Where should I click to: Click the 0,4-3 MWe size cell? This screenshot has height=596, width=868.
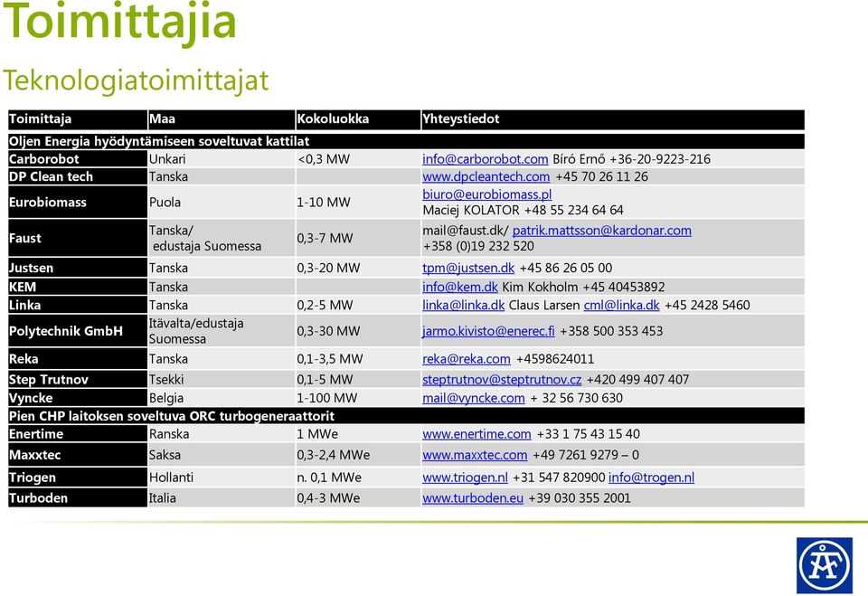[x=358, y=498]
